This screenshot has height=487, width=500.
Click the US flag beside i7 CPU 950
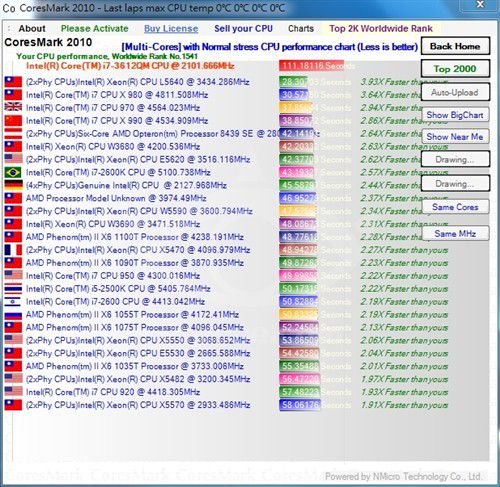(13, 276)
